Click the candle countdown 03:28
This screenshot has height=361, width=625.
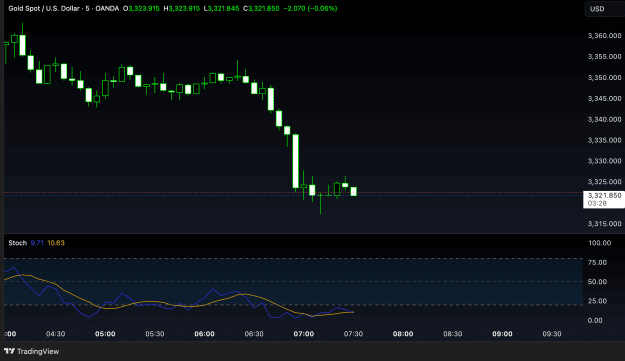coord(597,204)
